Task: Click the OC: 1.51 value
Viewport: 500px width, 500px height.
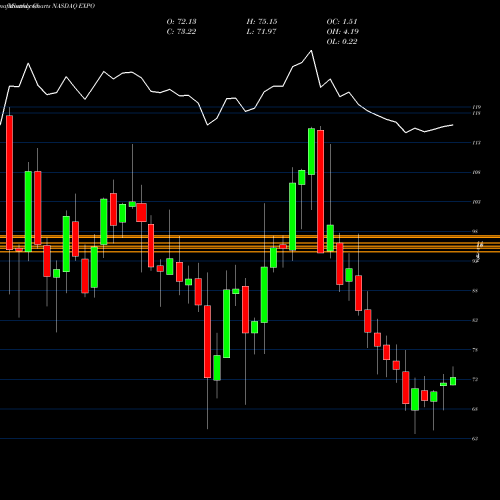Action: (342, 22)
